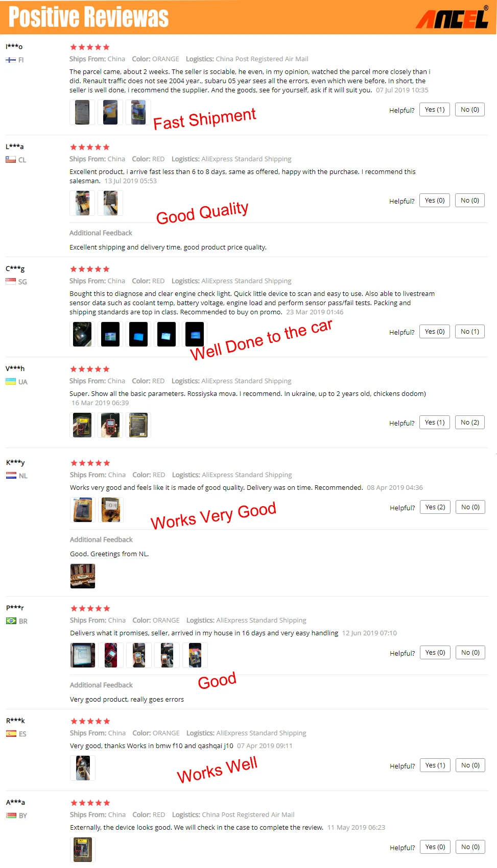This screenshot has width=497, height=868.
Task: Click Chile flag icon beside L***a
Action: (11, 160)
